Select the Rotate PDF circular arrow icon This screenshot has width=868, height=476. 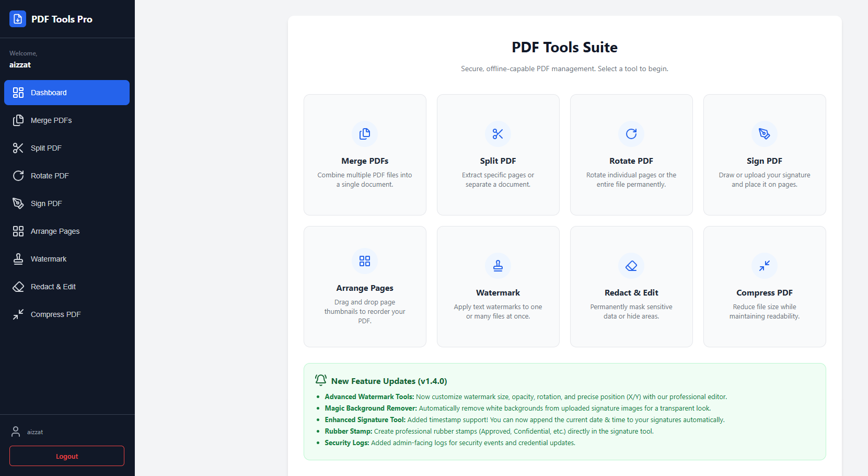coord(631,133)
